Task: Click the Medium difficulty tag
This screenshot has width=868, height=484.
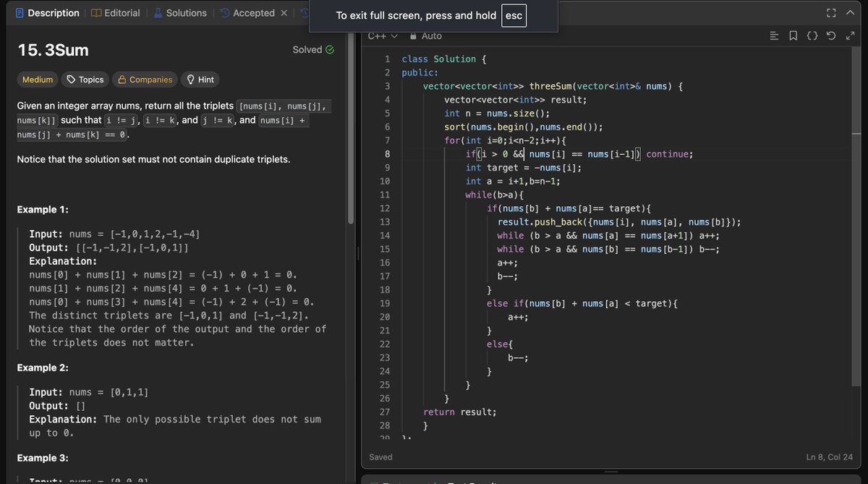Action: click(38, 80)
